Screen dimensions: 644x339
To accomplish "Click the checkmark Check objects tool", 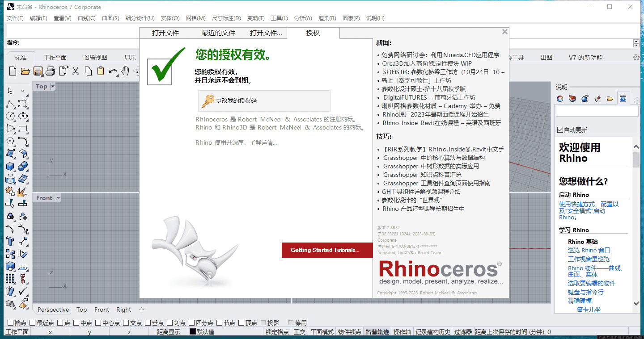I will click(x=23, y=291).
